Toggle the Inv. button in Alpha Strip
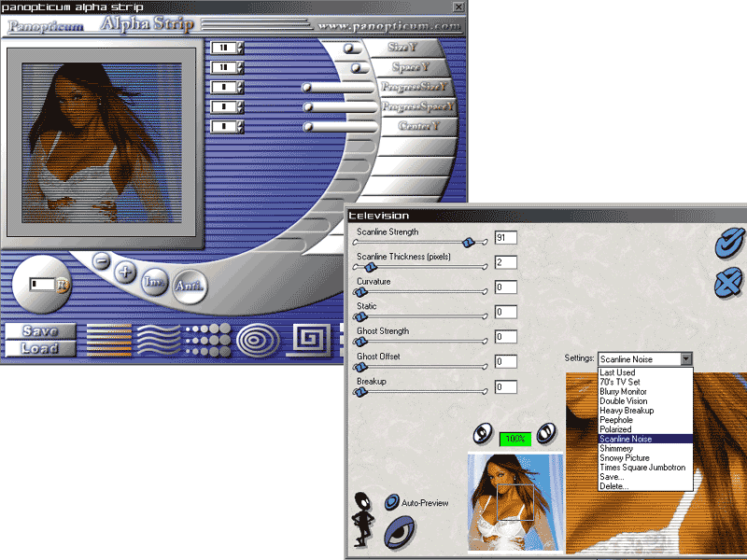This screenshot has width=747, height=560. point(154,282)
